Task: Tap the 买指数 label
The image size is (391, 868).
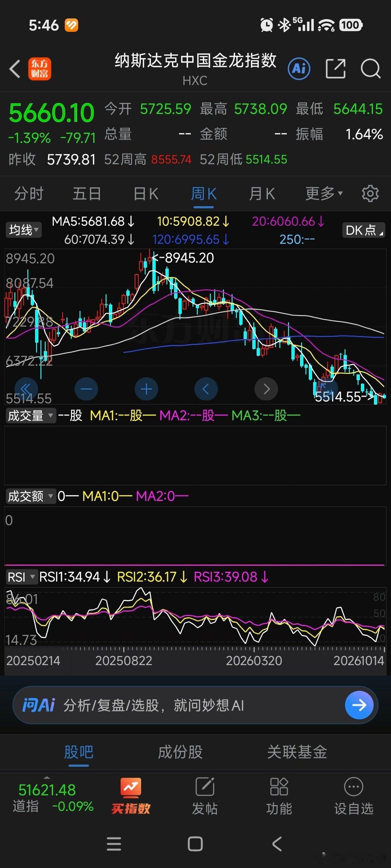Action: coord(131,808)
